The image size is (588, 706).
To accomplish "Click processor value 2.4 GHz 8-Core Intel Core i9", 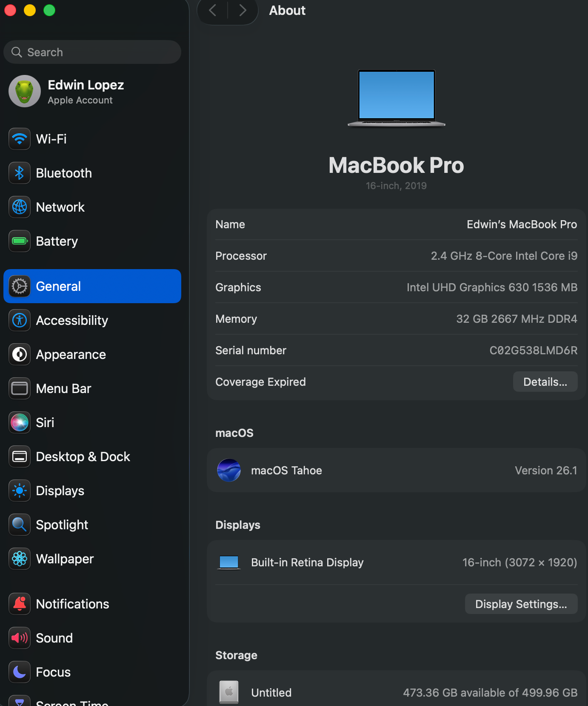I will (504, 256).
